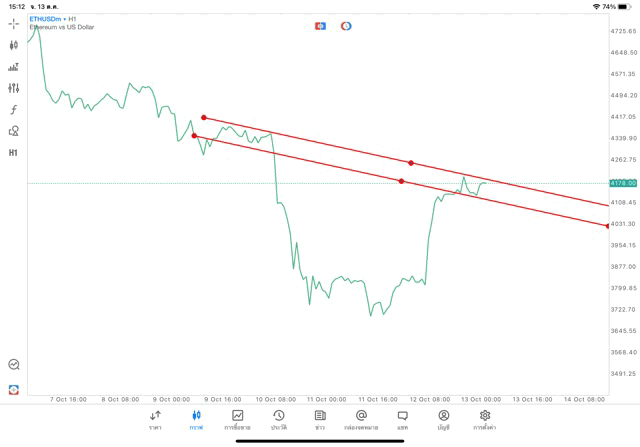640x447 pixels.
Task: Open the การตั้งค่า (Settings) tab
Action: tap(485, 419)
